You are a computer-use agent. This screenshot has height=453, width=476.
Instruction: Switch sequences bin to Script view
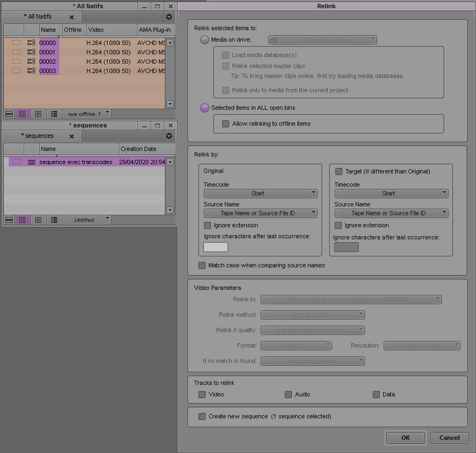(x=54, y=220)
